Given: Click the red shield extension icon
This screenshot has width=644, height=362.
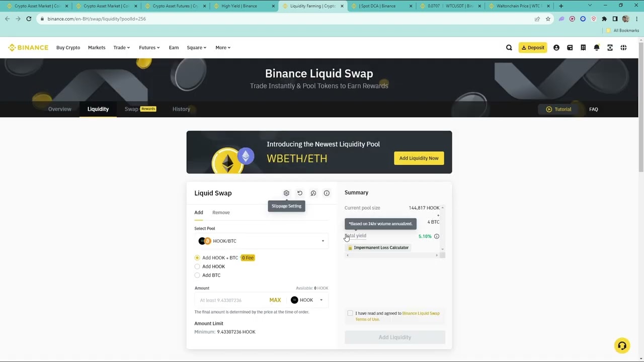Looking at the screenshot, I should click(x=594, y=19).
